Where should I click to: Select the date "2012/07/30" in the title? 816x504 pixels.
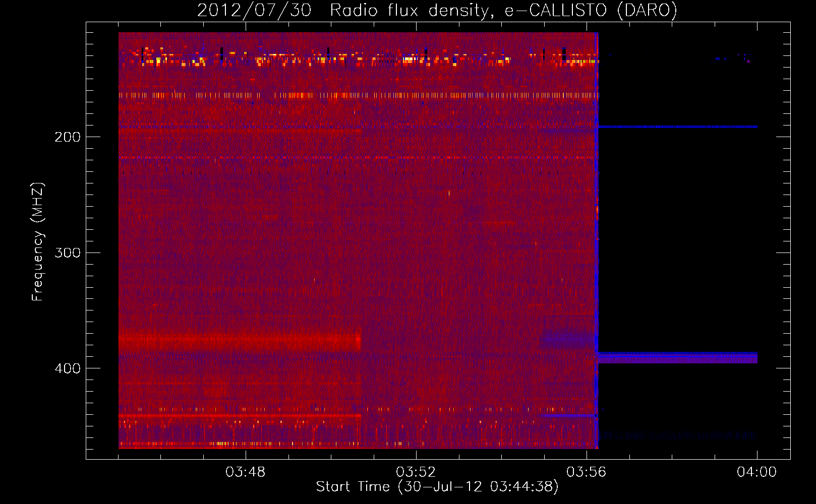click(x=254, y=10)
